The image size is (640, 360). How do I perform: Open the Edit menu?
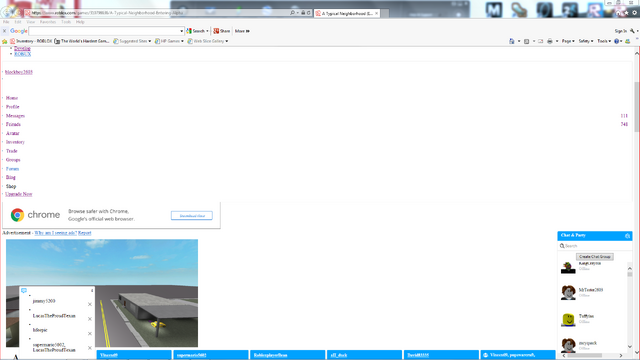tap(18, 22)
